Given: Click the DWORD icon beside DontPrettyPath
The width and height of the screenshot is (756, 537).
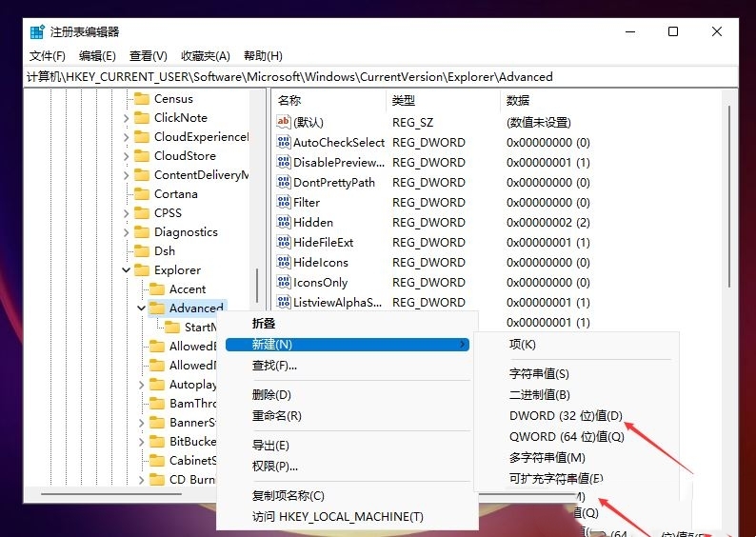Looking at the screenshot, I should point(284,182).
